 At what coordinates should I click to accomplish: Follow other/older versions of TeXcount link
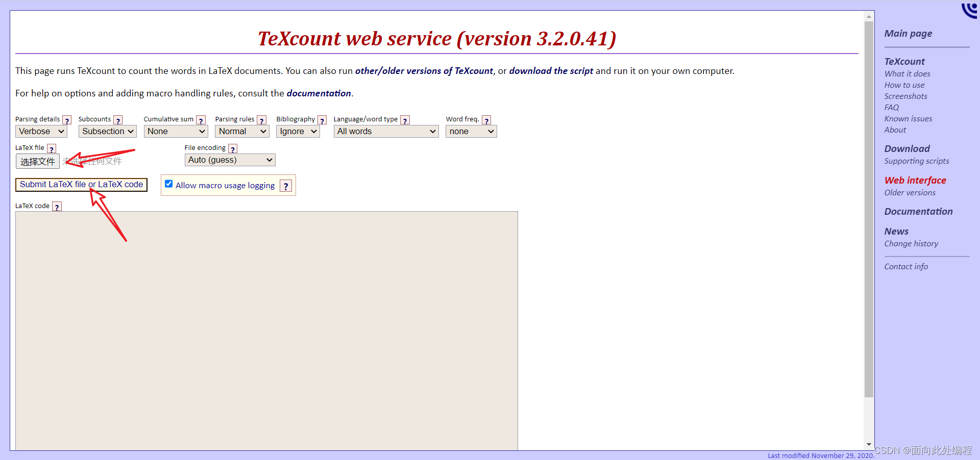[424, 71]
